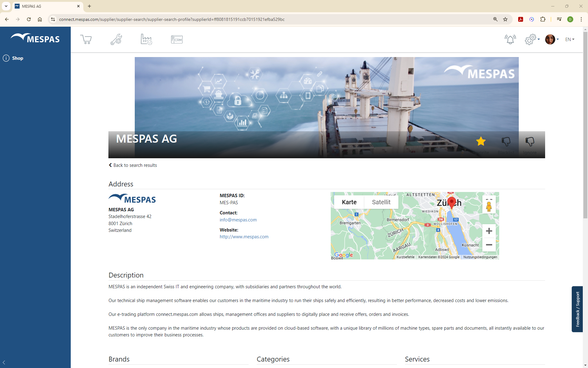Image resolution: width=588 pixels, height=368 pixels.
Task: Zoom in on the map
Action: 489,231
